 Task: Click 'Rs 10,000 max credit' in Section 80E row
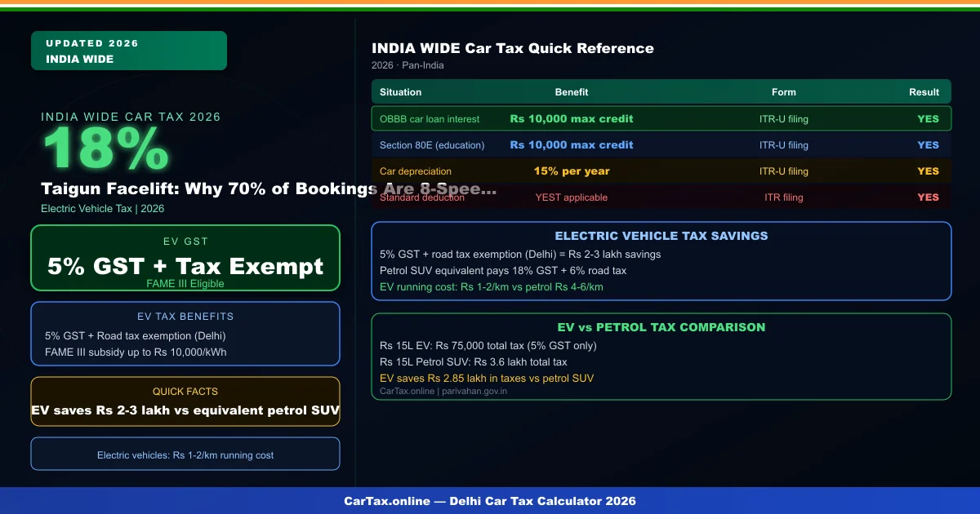[x=572, y=145]
